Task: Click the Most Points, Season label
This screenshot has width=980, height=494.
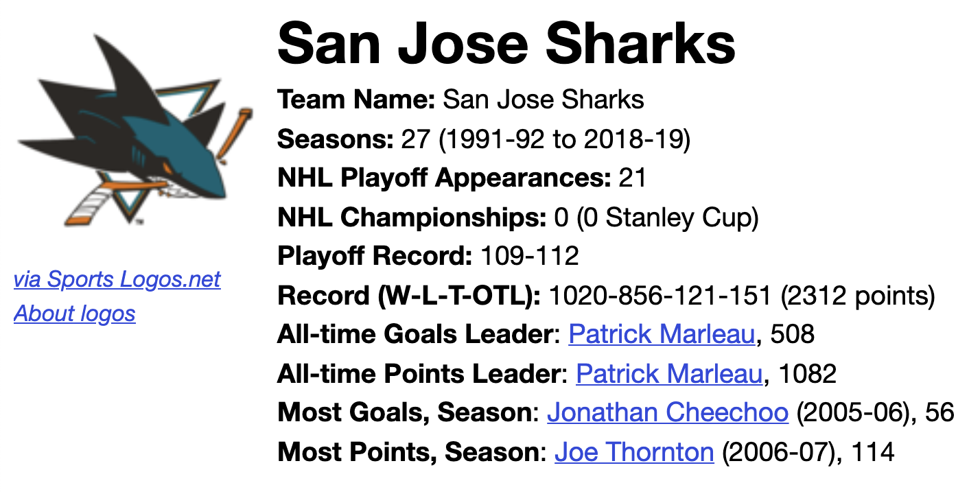Action: pyautogui.click(x=412, y=452)
